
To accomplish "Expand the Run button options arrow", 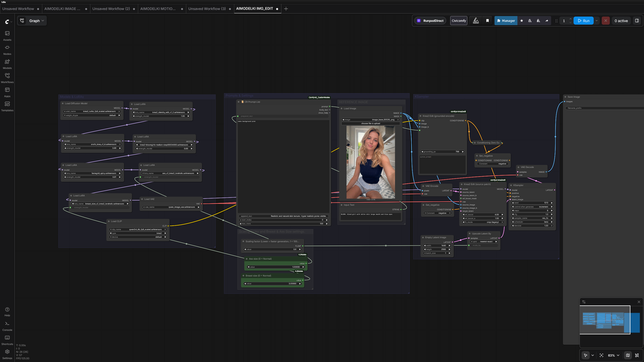I will click(x=597, y=21).
